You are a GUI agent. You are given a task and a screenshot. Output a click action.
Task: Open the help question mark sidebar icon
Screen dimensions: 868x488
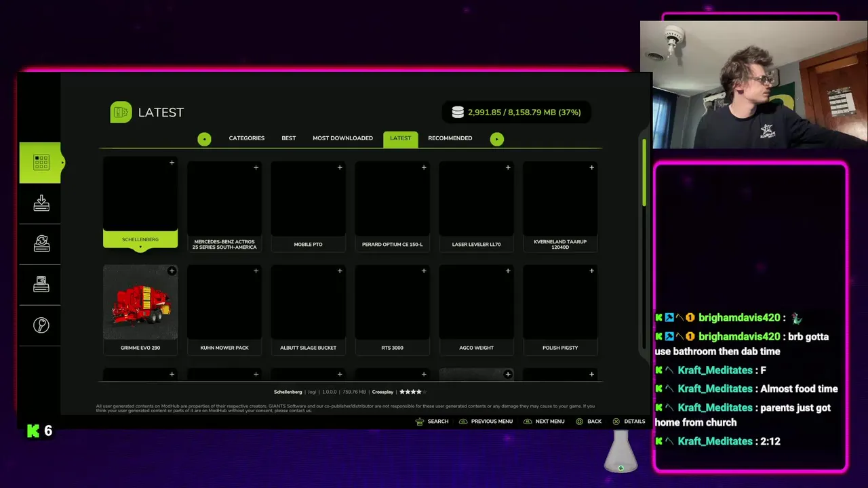coord(41,325)
